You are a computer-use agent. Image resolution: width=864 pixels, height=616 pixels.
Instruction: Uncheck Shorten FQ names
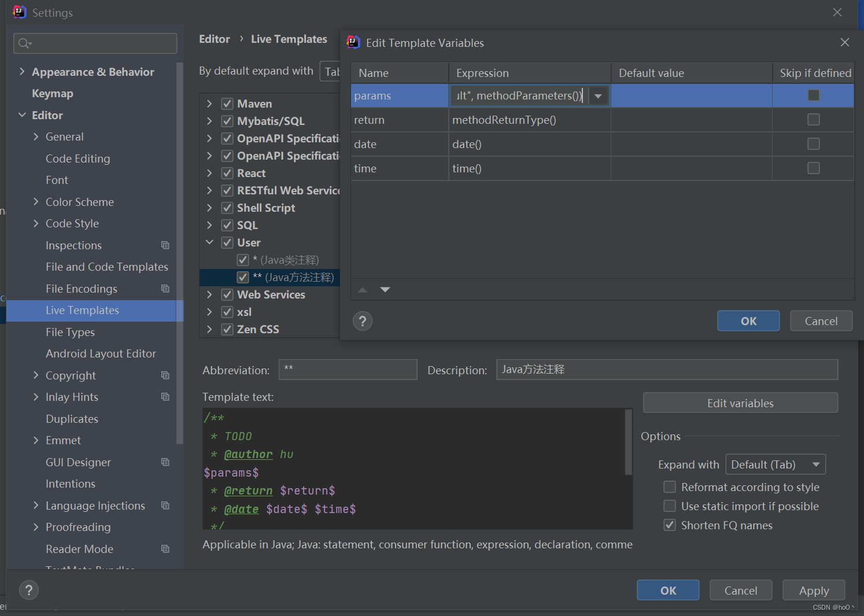(x=670, y=525)
